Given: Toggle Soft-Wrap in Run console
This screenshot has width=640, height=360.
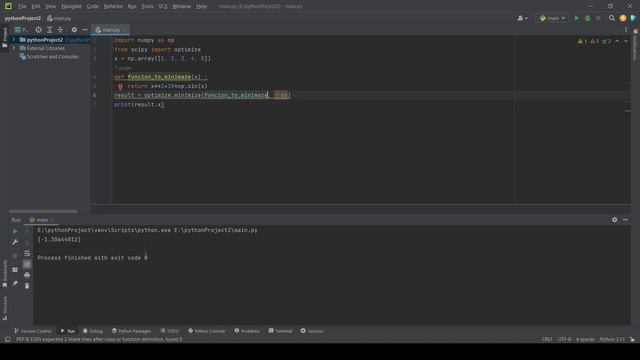Looking at the screenshot, I should (27, 253).
